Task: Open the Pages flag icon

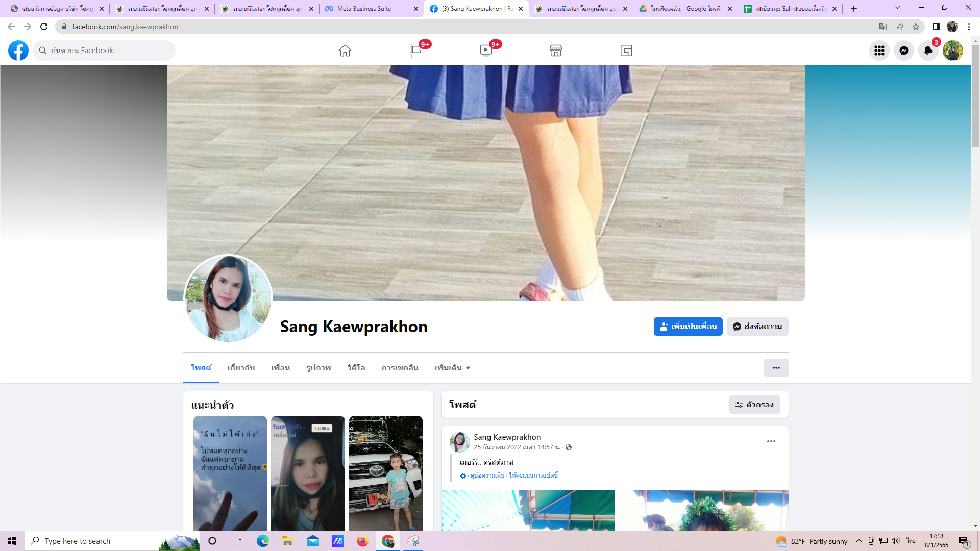Action: (x=415, y=51)
